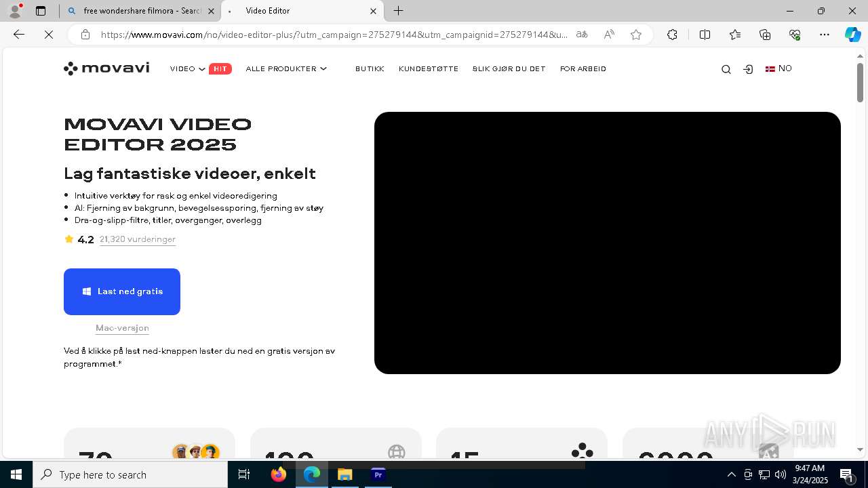Click the taskbar search box
This screenshot has width=868, height=488.
(x=130, y=474)
